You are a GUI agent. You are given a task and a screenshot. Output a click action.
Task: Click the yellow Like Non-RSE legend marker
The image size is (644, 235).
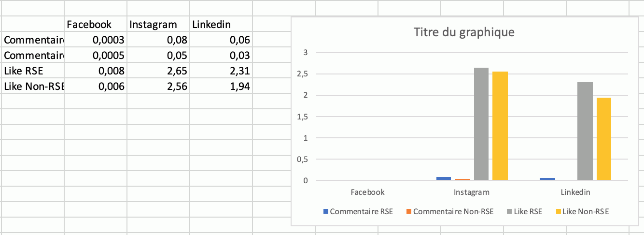click(559, 211)
